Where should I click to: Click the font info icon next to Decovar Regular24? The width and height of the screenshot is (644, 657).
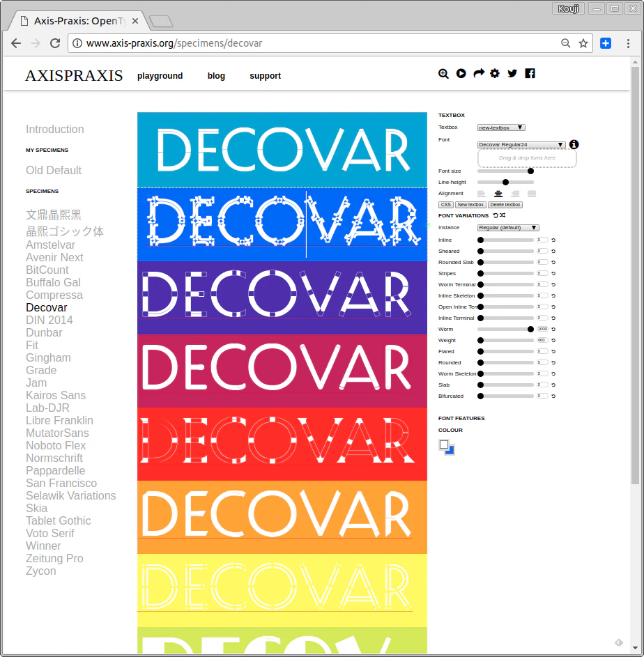pyautogui.click(x=574, y=144)
